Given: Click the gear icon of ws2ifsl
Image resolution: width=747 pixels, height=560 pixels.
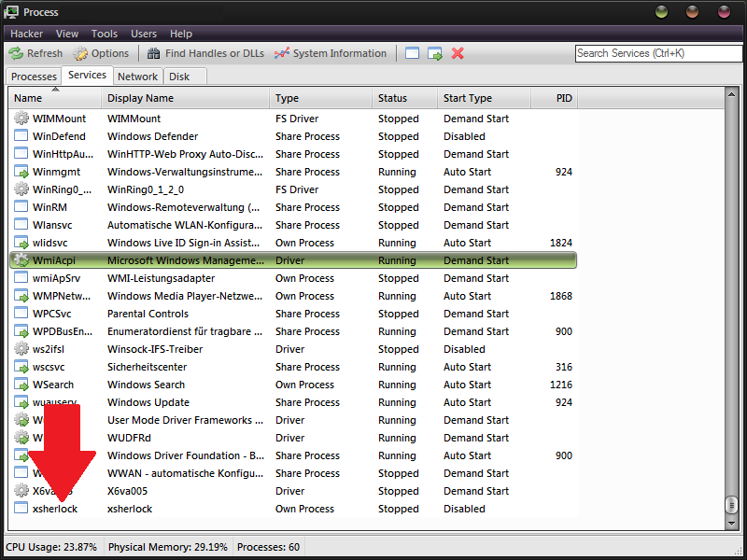Looking at the screenshot, I should pos(21,348).
